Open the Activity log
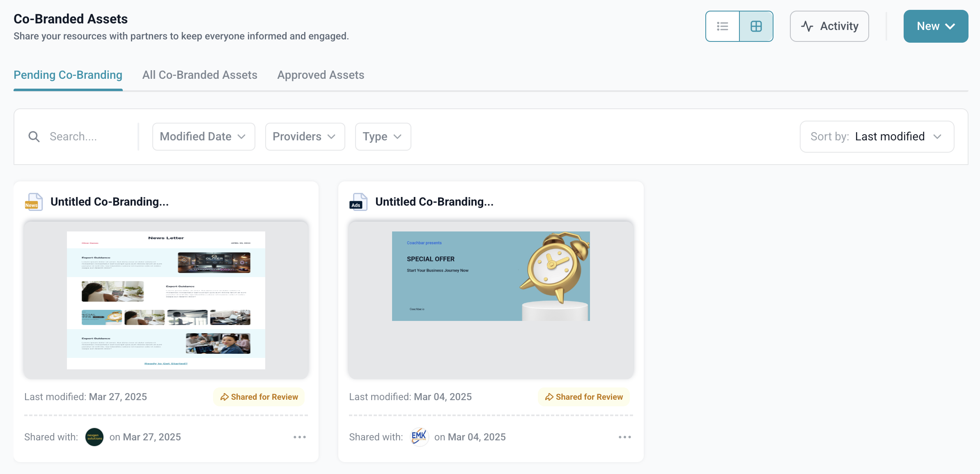 pos(829,26)
